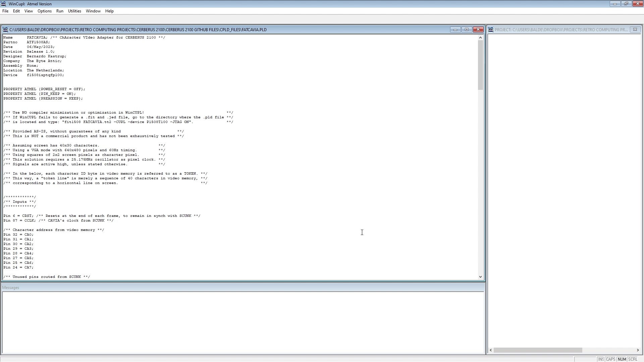644x362 pixels.
Task: Click the CAPS indicator in status bar
Action: tap(610, 359)
